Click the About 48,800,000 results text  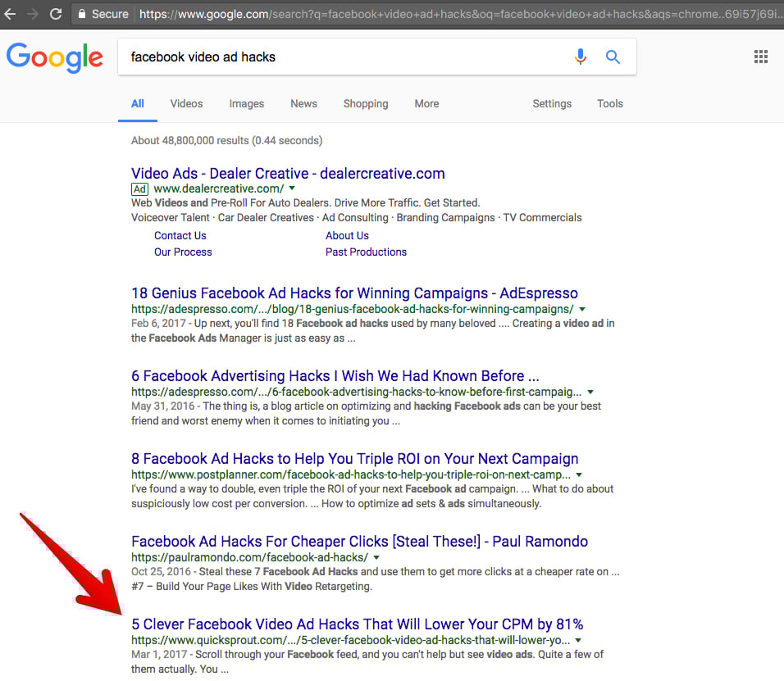click(x=227, y=140)
